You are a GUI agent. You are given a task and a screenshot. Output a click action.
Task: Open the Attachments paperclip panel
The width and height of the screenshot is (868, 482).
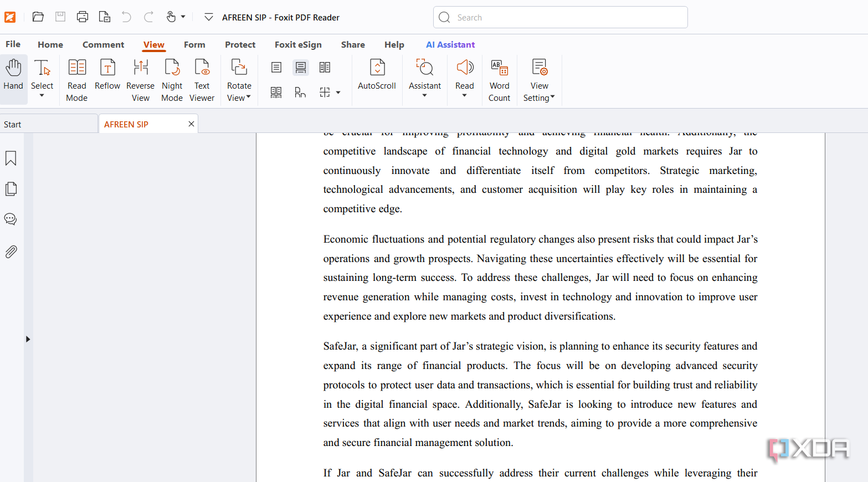click(11, 252)
